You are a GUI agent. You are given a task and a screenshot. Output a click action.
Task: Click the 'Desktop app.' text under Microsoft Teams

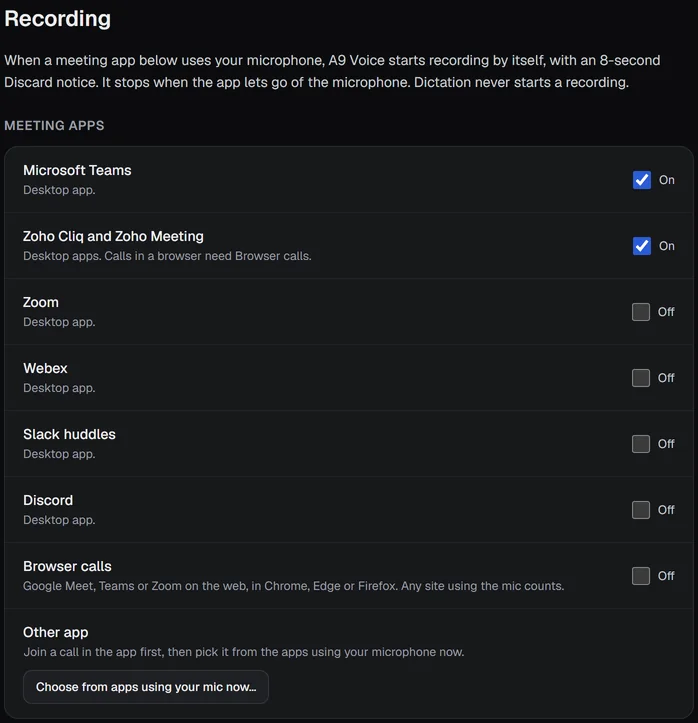point(59,190)
